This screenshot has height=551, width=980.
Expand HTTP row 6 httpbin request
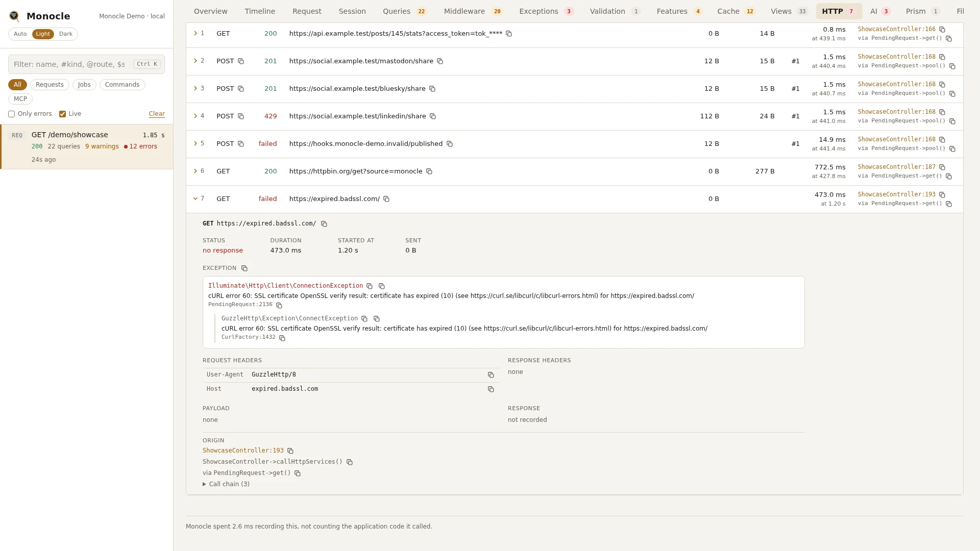[x=195, y=171]
